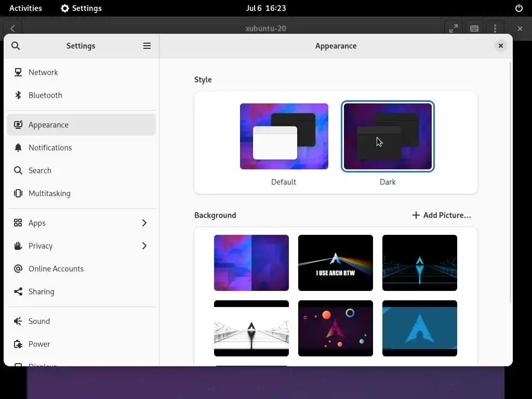
Task: Open the Notifications settings panel
Action: (82, 148)
